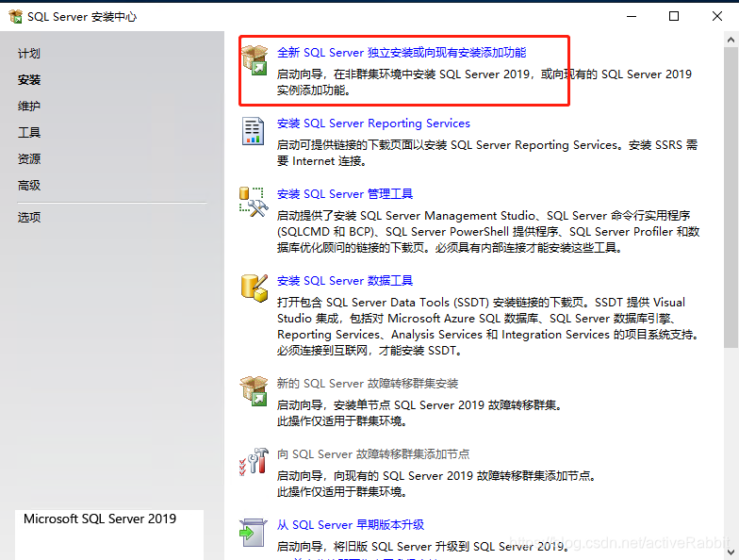
Task: Click the scrollbar down arrow
Action: pyautogui.click(x=731, y=552)
